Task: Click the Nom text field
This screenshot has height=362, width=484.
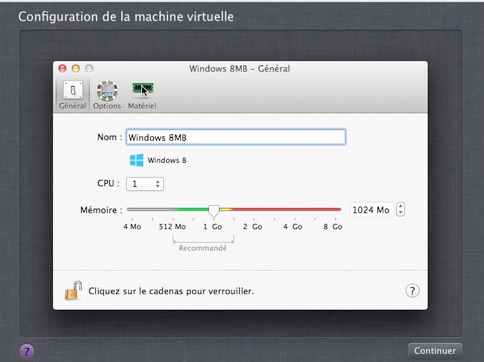Action: (x=236, y=137)
